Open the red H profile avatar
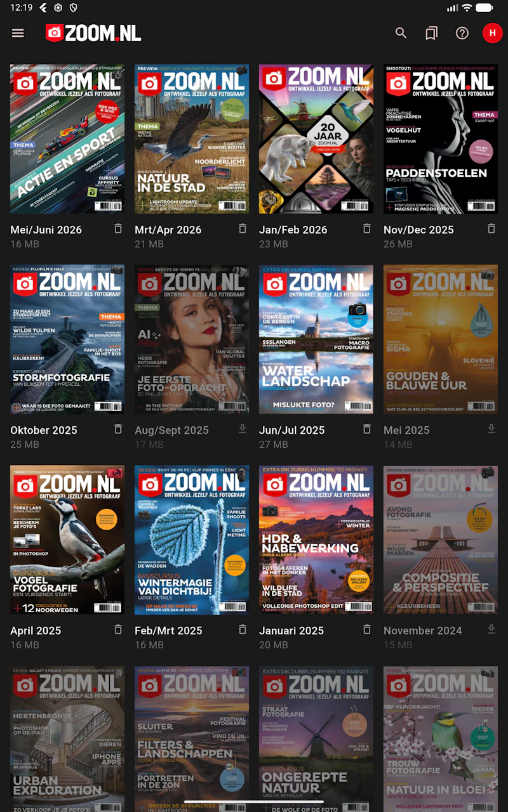 pyautogui.click(x=493, y=33)
